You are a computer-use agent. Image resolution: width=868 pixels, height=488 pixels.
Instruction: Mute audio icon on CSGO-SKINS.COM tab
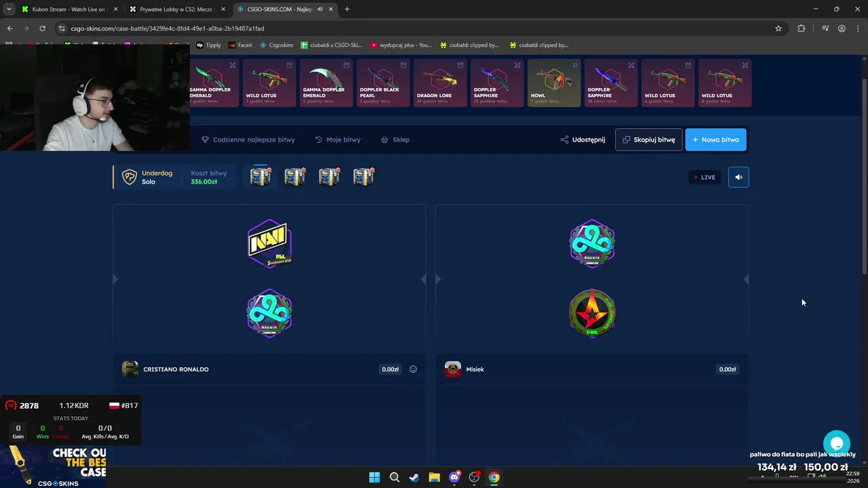pos(319,9)
